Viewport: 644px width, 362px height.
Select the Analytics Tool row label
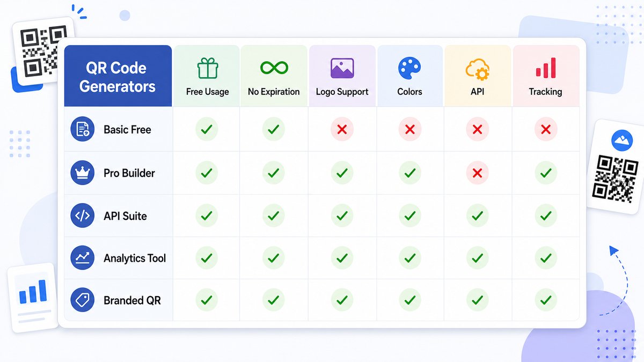pyautogui.click(x=135, y=258)
